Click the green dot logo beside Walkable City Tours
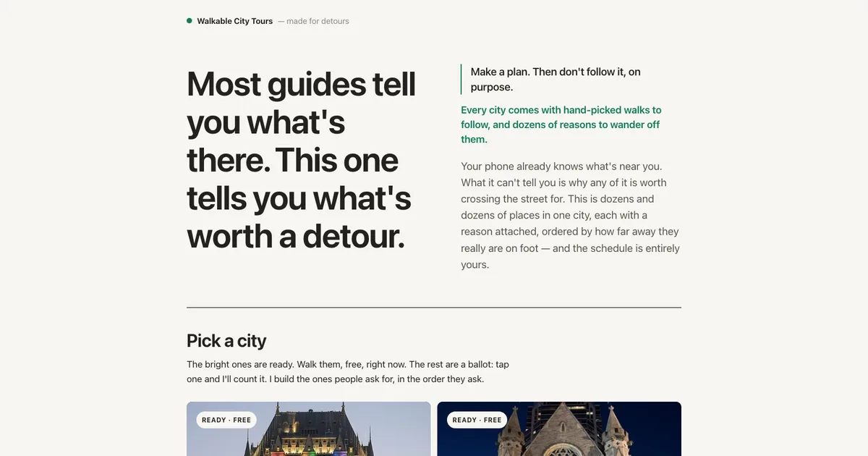 (x=190, y=21)
